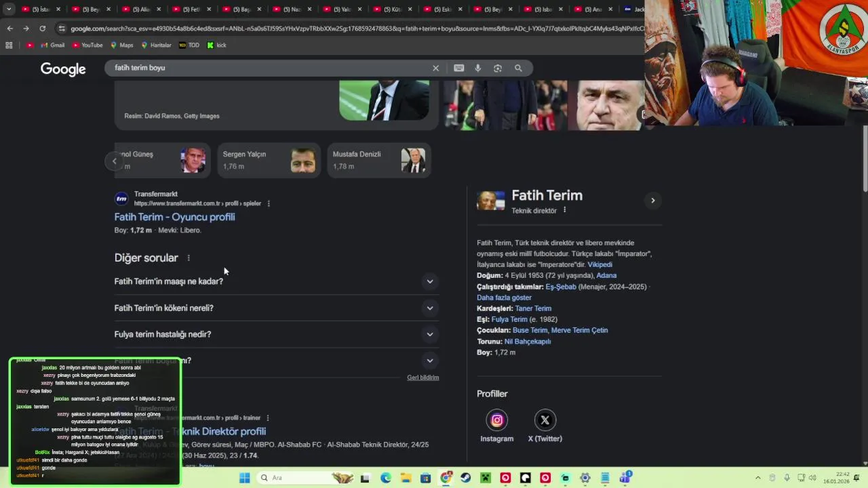This screenshot has height=488, width=868.
Task: Search by image with the Lens icon
Action: (x=498, y=68)
